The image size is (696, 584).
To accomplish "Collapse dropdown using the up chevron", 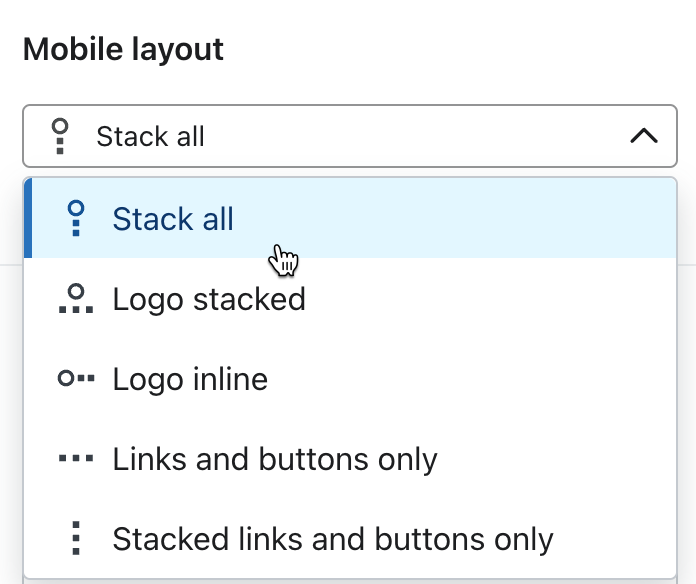I will (x=643, y=136).
